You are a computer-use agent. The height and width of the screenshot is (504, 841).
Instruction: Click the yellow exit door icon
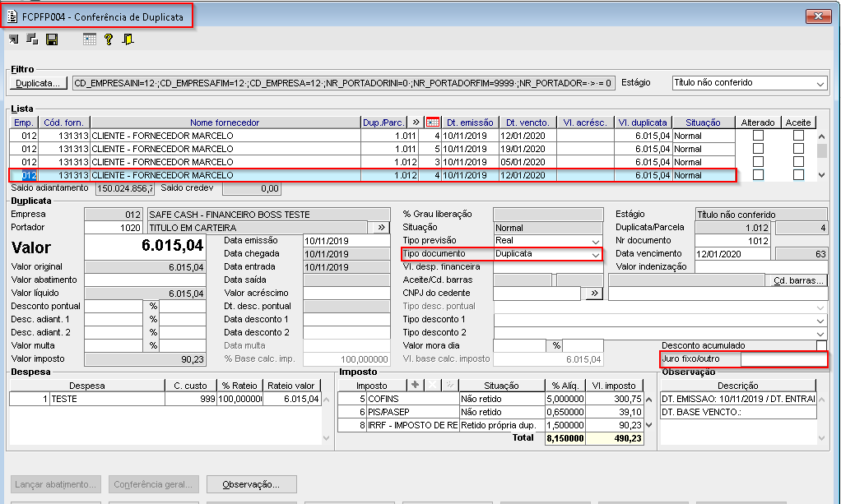coord(128,39)
